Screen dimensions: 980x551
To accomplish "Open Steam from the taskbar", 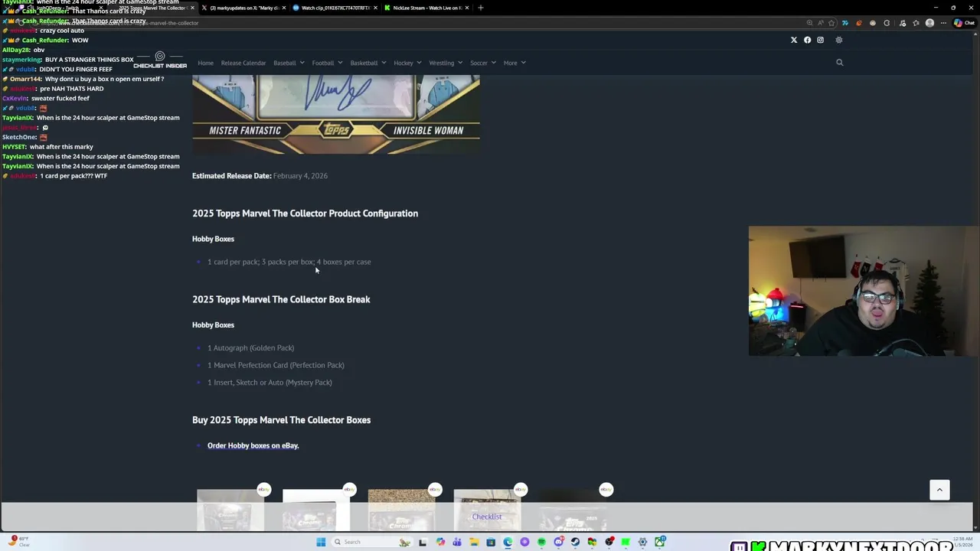I will point(575,542).
